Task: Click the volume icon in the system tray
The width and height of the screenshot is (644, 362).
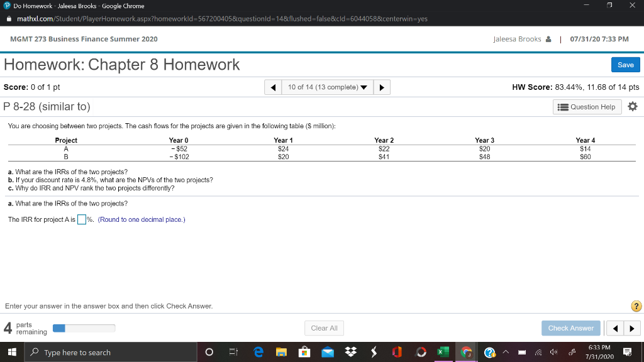Action: 553,353
